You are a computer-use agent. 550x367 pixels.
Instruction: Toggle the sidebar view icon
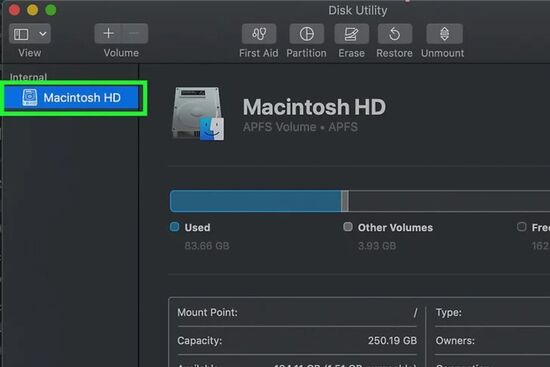coord(21,34)
